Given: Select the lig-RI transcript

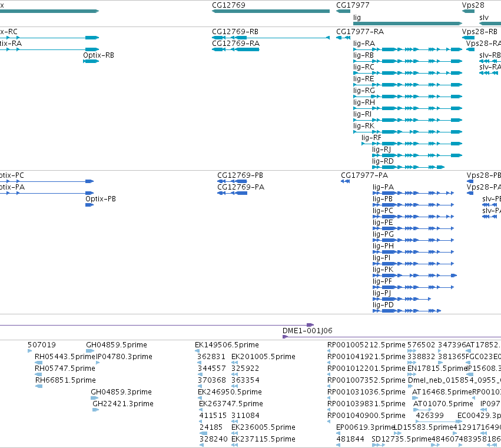Looking at the screenshot, I should coord(362,114).
